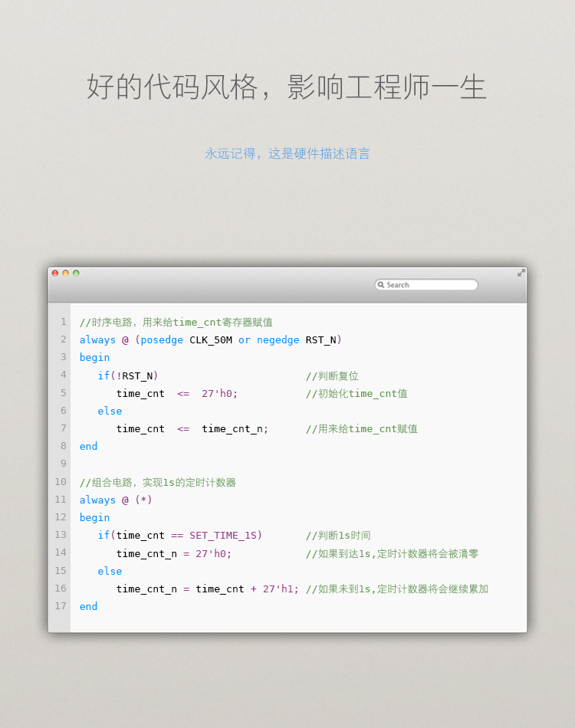Click the green zoom window dot
575x728 pixels.
76,273
